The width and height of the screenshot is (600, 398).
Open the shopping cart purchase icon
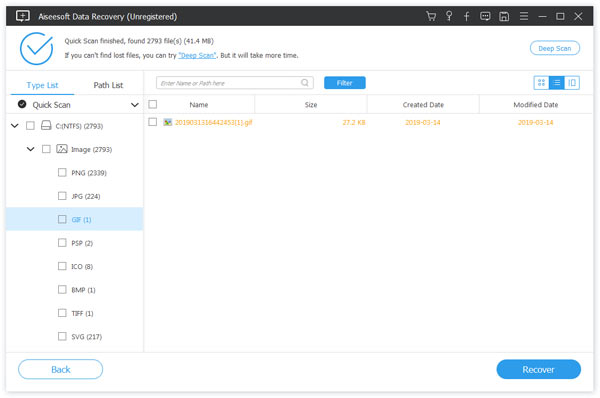[431, 16]
